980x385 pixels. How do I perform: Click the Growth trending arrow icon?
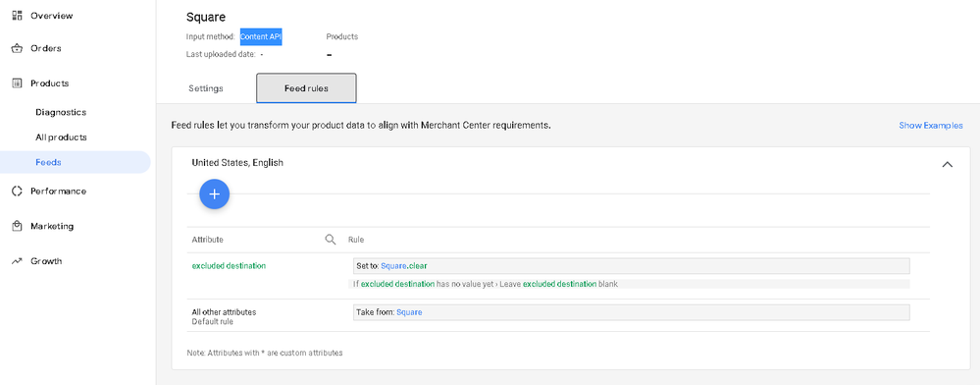17,261
